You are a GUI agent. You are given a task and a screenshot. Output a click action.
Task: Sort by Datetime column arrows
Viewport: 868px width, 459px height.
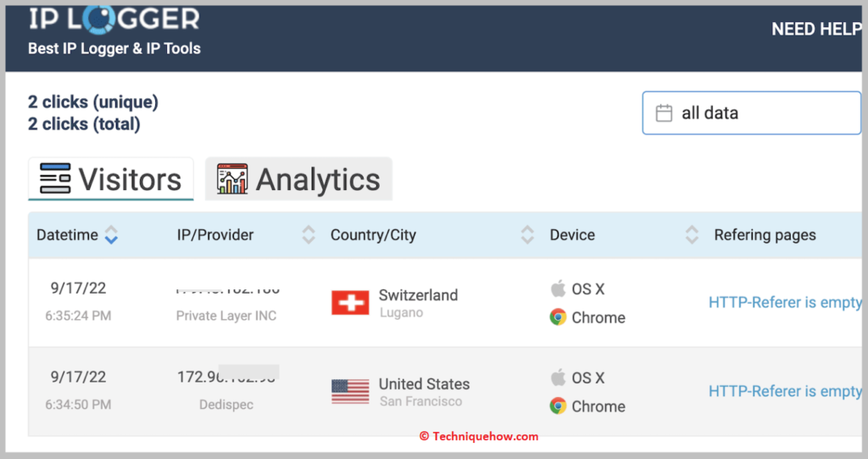[111, 235]
